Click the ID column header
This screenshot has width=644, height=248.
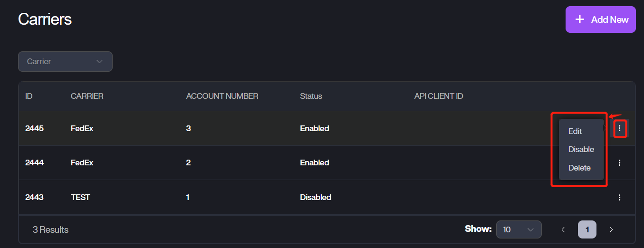pos(29,96)
